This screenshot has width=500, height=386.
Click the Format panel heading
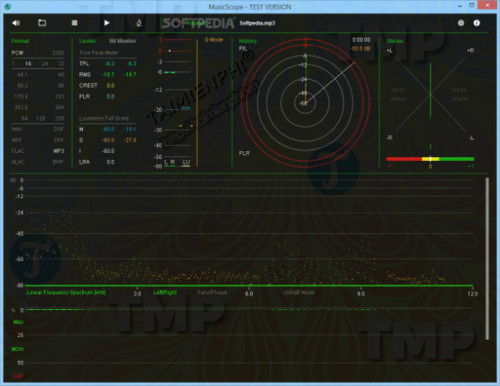click(20, 41)
